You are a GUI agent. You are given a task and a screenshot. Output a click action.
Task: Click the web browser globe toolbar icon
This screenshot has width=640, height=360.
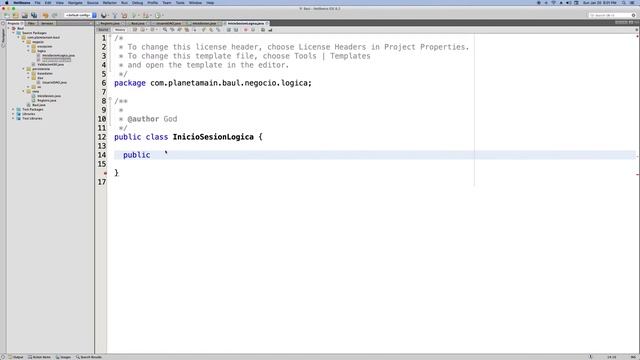(104, 16)
